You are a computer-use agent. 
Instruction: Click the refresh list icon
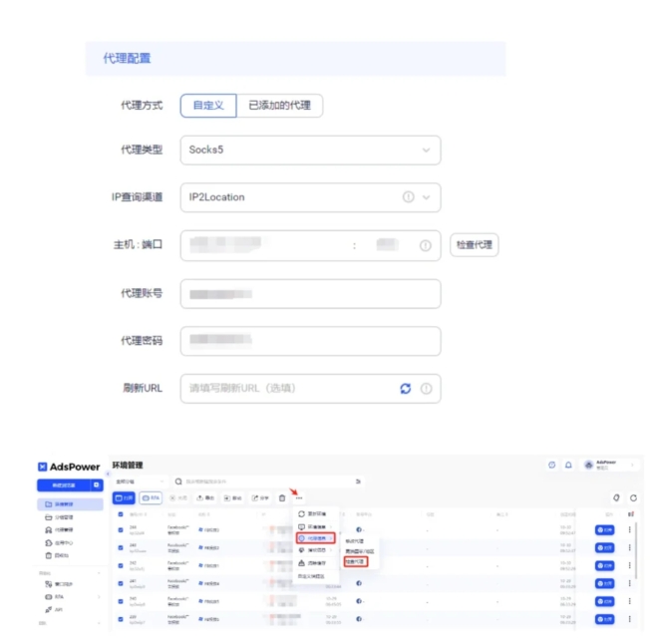pyautogui.click(x=633, y=498)
